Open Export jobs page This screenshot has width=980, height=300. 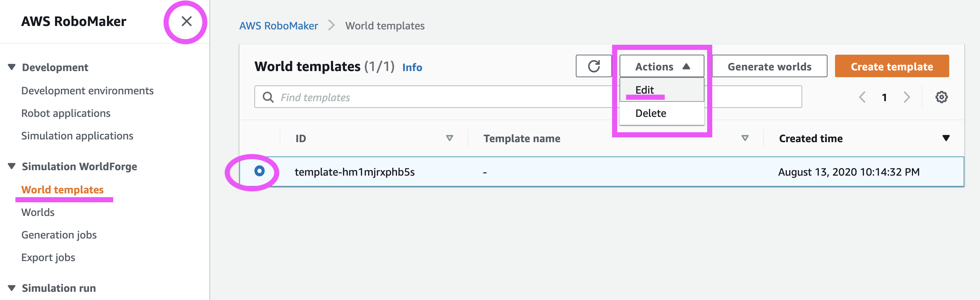(x=48, y=257)
